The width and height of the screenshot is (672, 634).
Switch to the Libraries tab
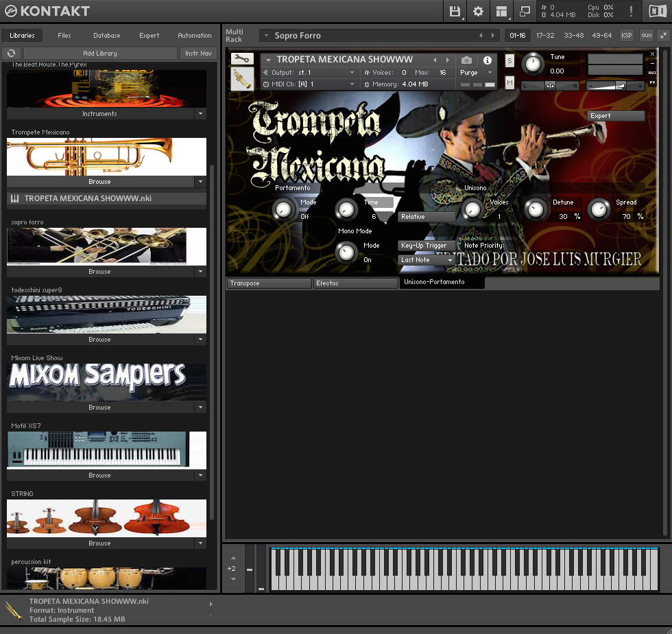pos(22,36)
